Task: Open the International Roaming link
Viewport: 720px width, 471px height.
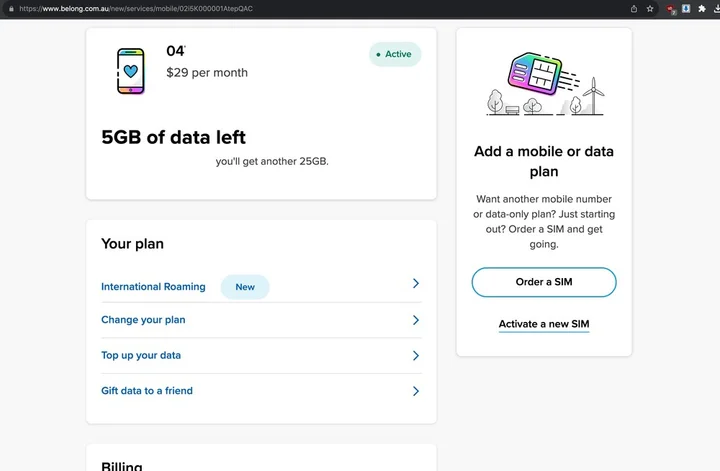Action: coord(153,287)
